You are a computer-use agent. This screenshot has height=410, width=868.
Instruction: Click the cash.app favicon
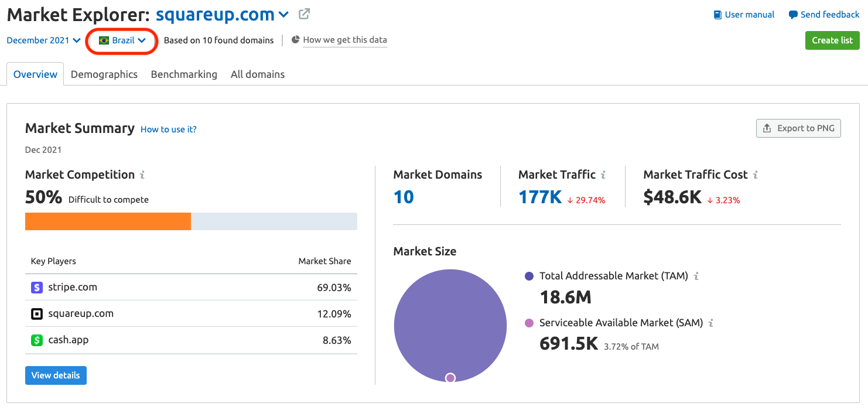(x=37, y=340)
